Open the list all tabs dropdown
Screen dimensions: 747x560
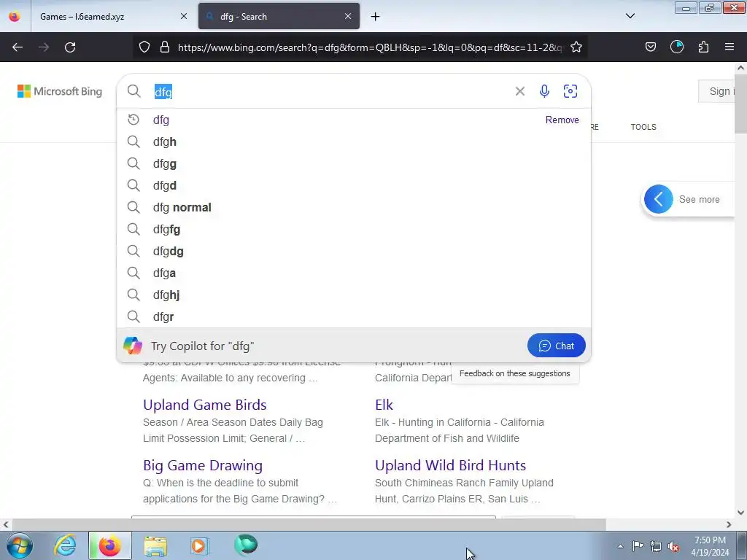click(630, 16)
